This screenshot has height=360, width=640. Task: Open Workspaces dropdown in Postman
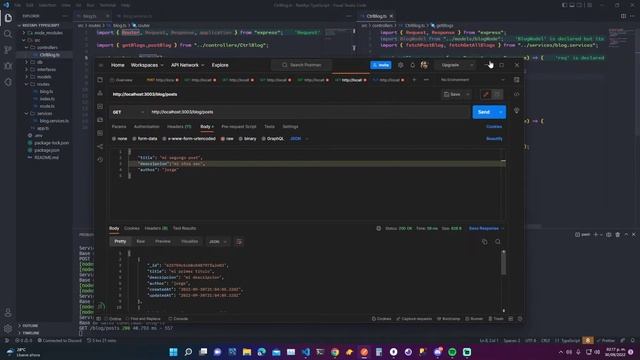147,65
